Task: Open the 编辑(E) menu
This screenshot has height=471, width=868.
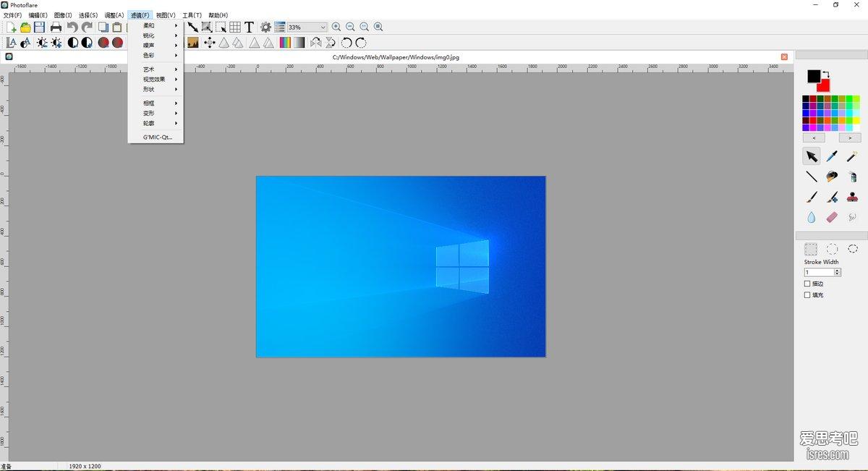Action: coord(38,15)
